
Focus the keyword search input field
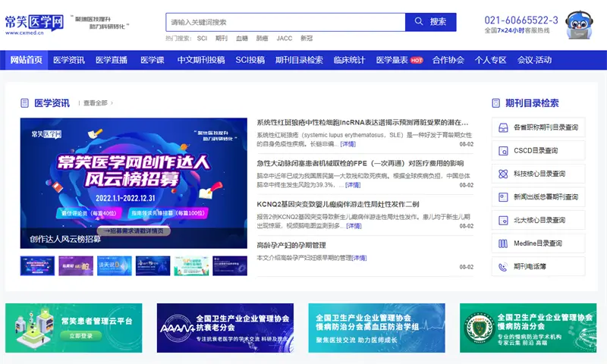coord(285,22)
